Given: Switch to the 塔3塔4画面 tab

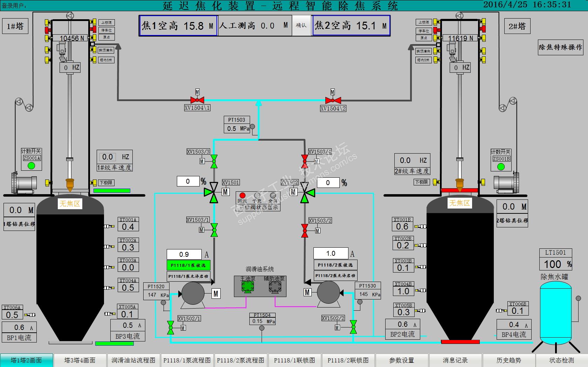Looking at the screenshot, I should coord(80,360).
